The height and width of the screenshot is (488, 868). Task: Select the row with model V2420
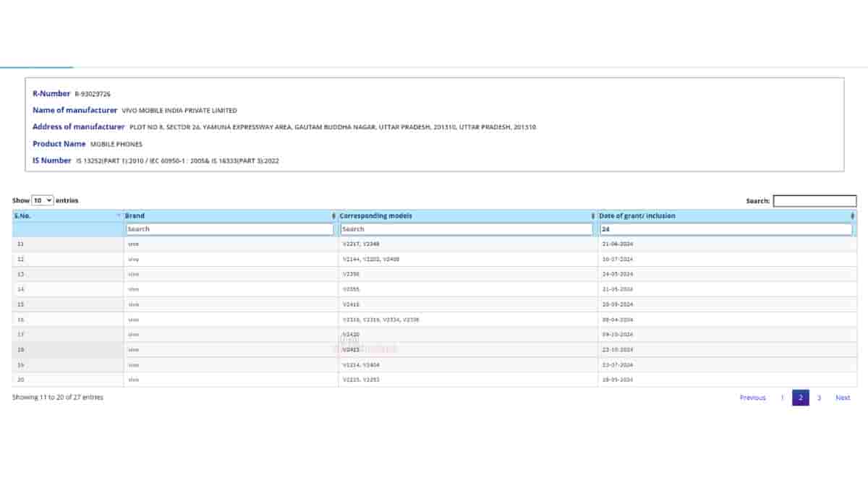click(351, 335)
